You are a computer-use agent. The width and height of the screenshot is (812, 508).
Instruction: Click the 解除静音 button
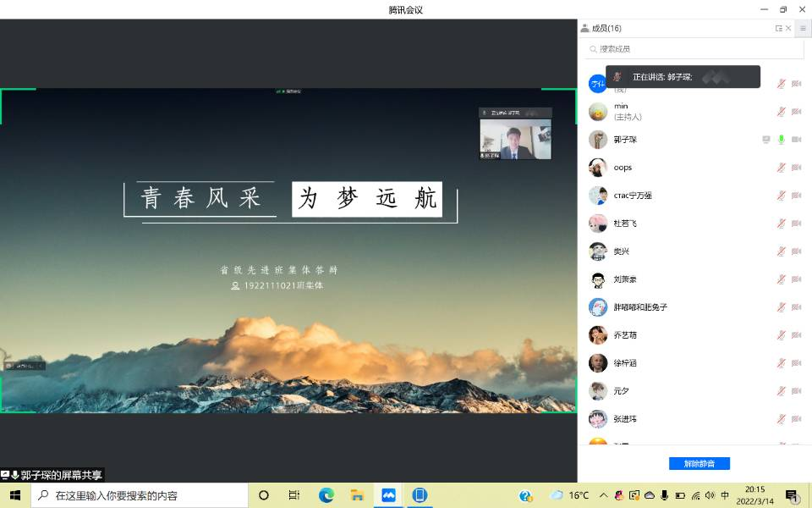698,463
